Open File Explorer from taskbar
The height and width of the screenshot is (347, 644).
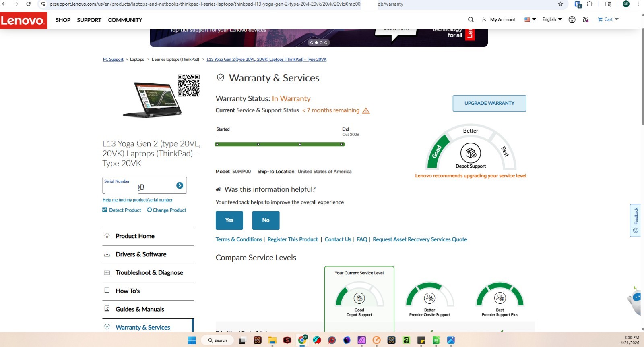[272, 340]
